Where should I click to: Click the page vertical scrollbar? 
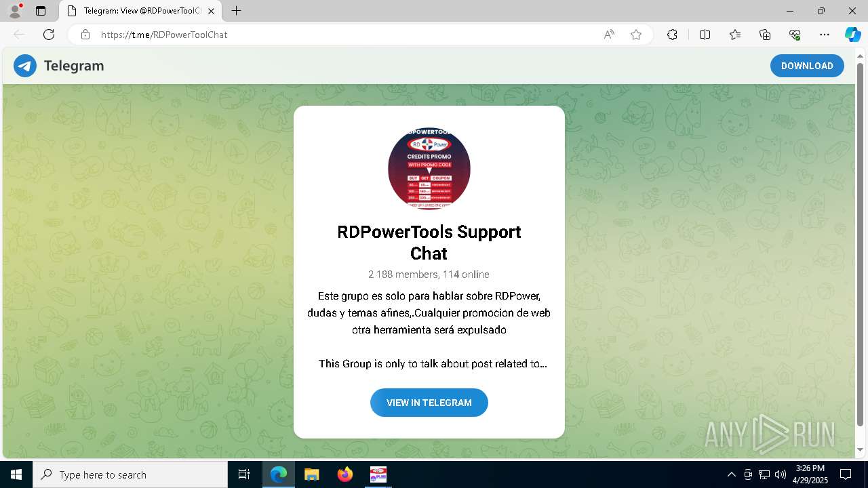coord(860,244)
